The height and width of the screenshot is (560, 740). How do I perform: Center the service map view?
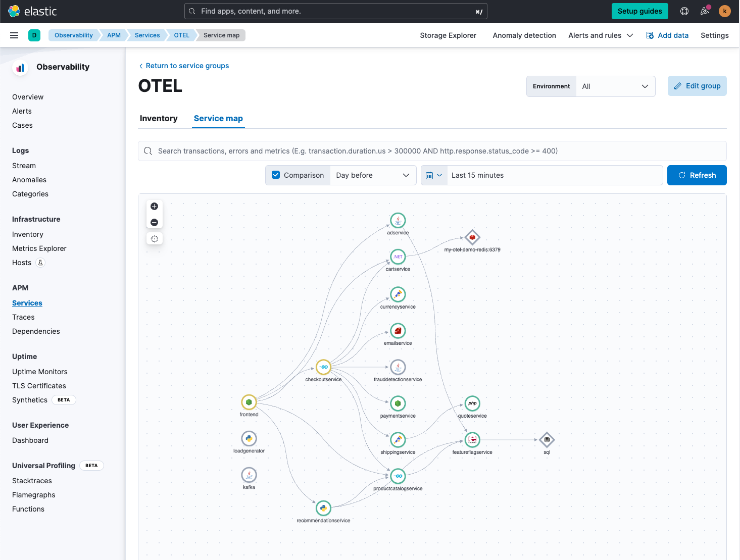tap(155, 239)
